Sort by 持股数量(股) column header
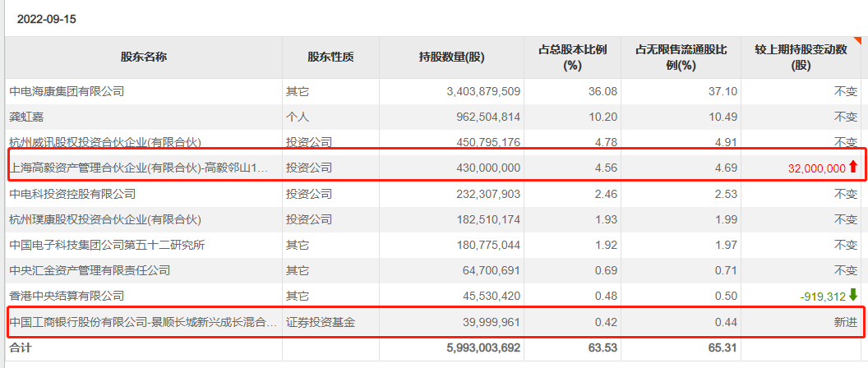 coord(451,57)
